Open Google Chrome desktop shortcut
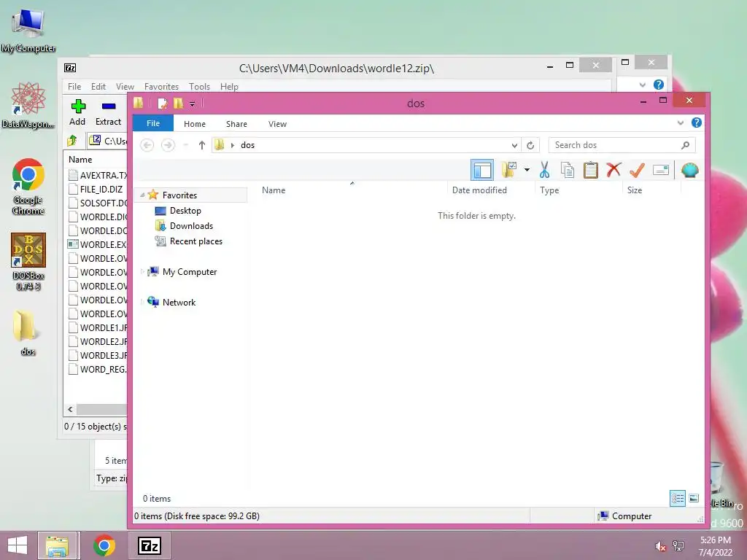Image resolution: width=747 pixels, height=560 pixels. [x=28, y=187]
